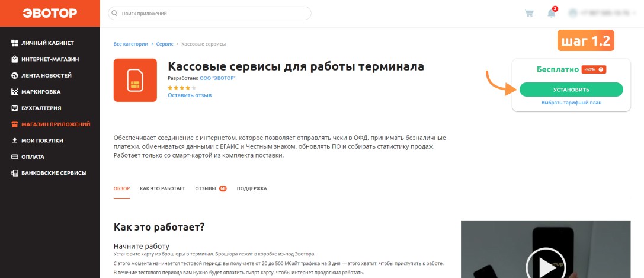Go to Интернет-магазин sidebar section
The width and height of the screenshot is (644, 278).
tap(45, 59)
